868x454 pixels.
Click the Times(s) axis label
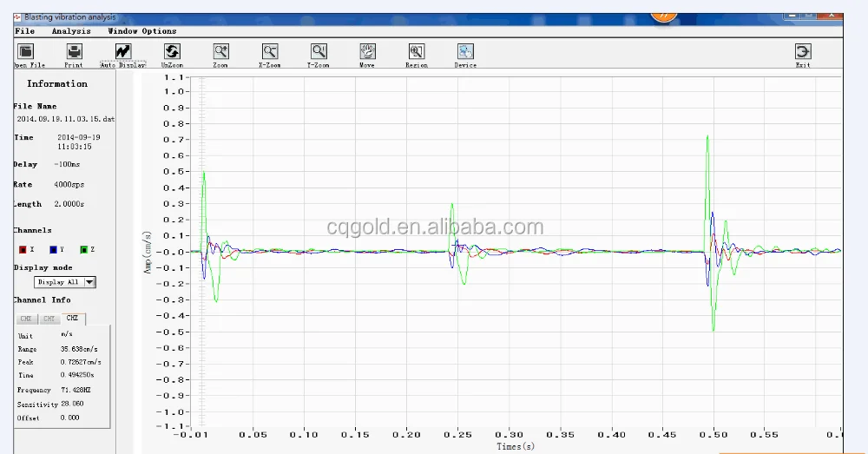(x=516, y=446)
